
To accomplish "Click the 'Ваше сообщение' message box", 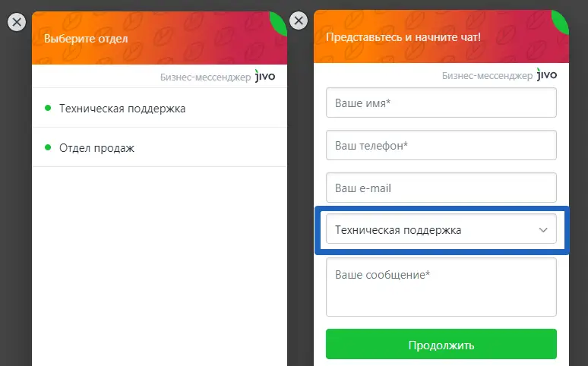I will pyautogui.click(x=441, y=287).
